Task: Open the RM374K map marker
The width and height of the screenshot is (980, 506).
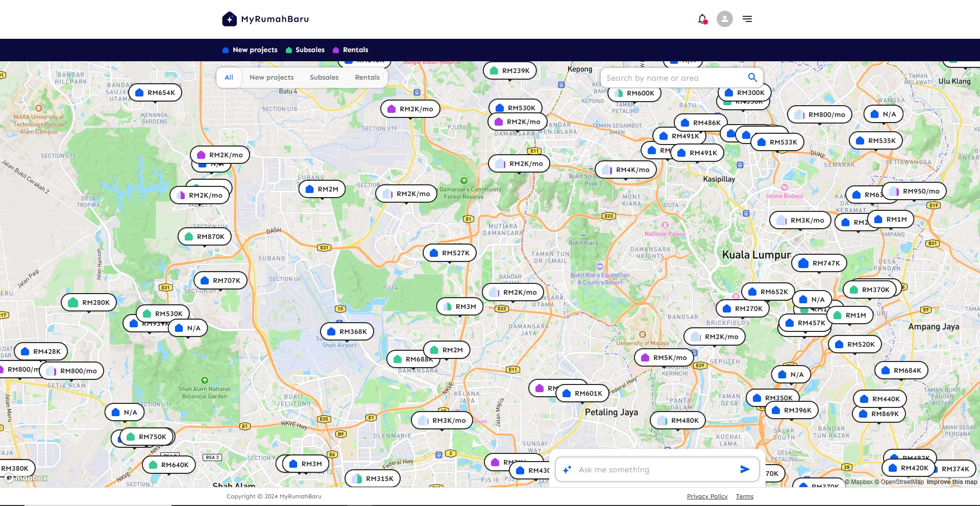Action: pyautogui.click(x=955, y=469)
